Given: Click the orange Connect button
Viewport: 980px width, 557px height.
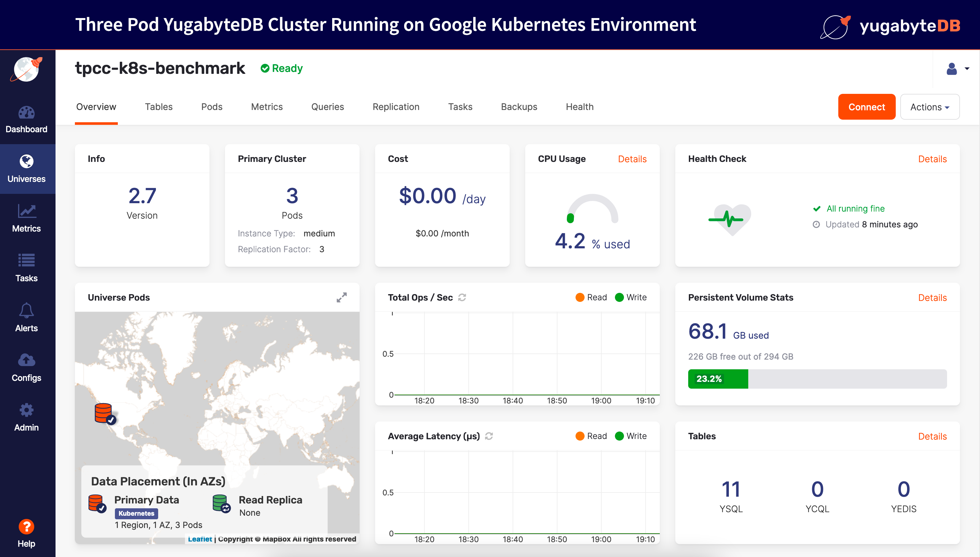Looking at the screenshot, I should click(867, 107).
